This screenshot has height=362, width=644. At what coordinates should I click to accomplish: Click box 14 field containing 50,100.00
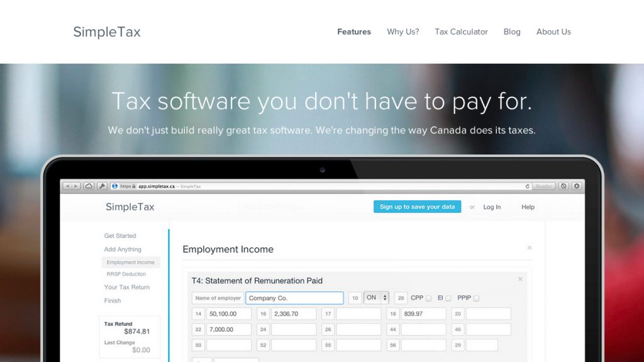pyautogui.click(x=228, y=314)
